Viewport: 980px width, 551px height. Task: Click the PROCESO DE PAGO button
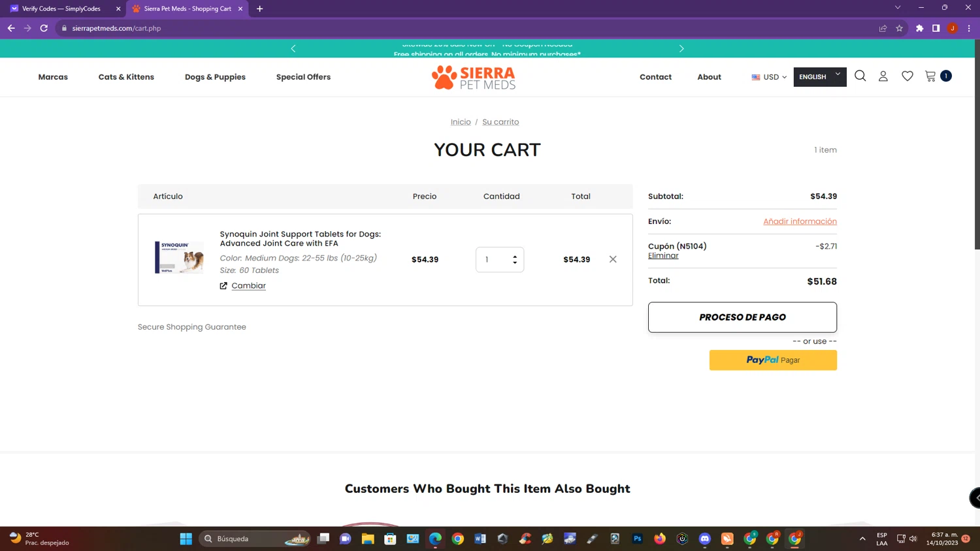pos(742,317)
